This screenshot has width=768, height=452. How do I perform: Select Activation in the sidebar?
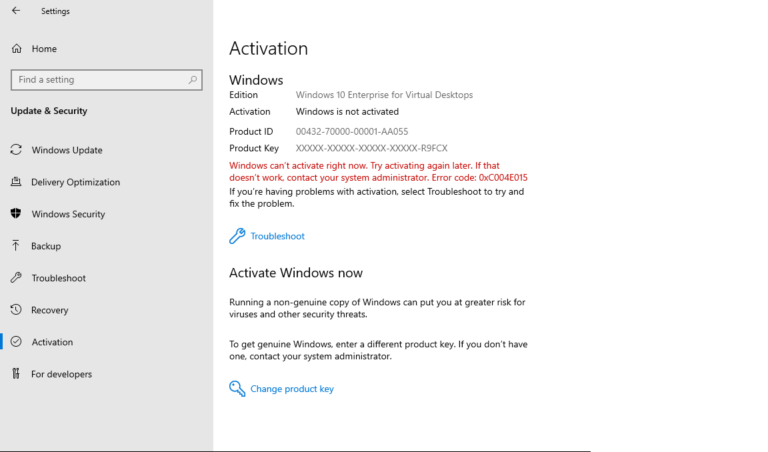(x=52, y=342)
